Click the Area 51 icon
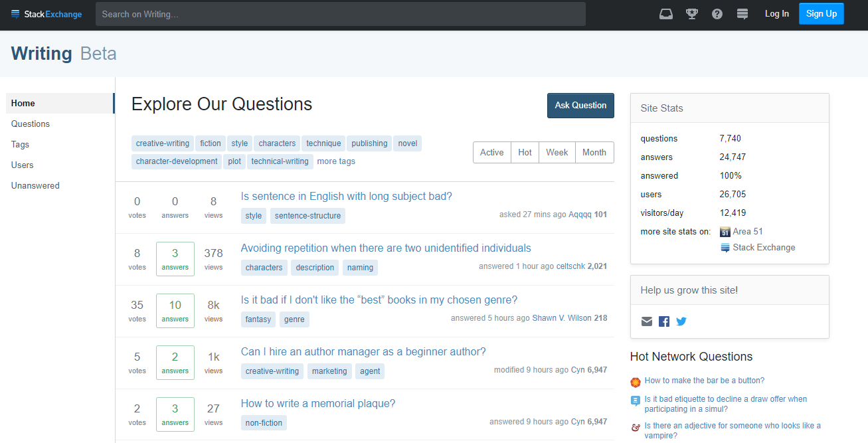 click(x=725, y=232)
